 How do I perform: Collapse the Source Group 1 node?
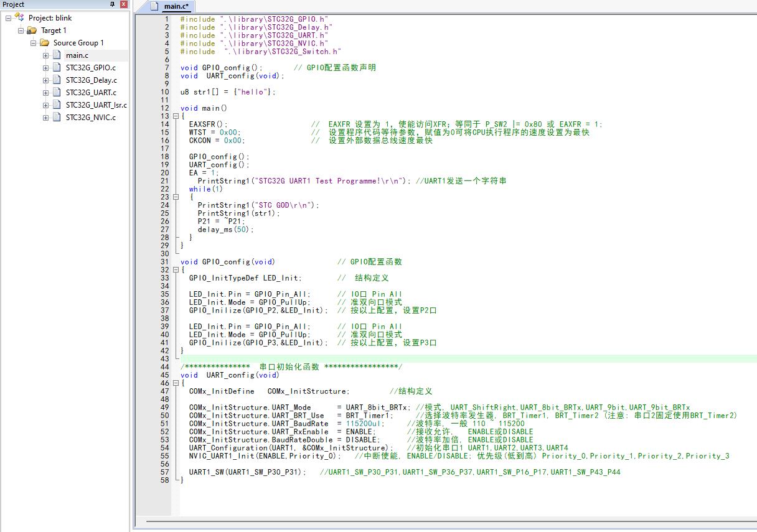click(x=34, y=43)
